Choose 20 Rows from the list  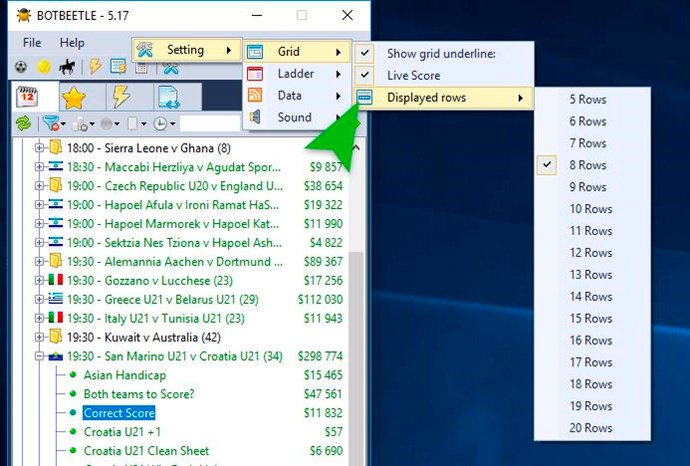point(592,428)
